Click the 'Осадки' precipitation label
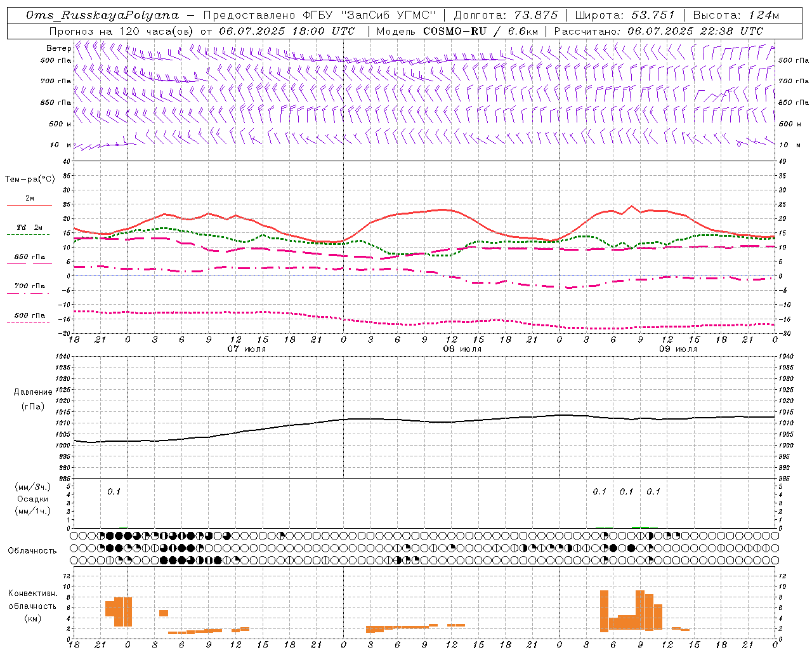 [x=33, y=499]
